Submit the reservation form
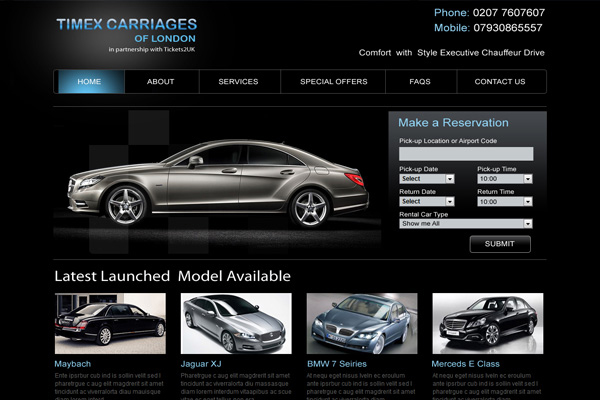This screenshot has width=600, height=400. [500, 244]
